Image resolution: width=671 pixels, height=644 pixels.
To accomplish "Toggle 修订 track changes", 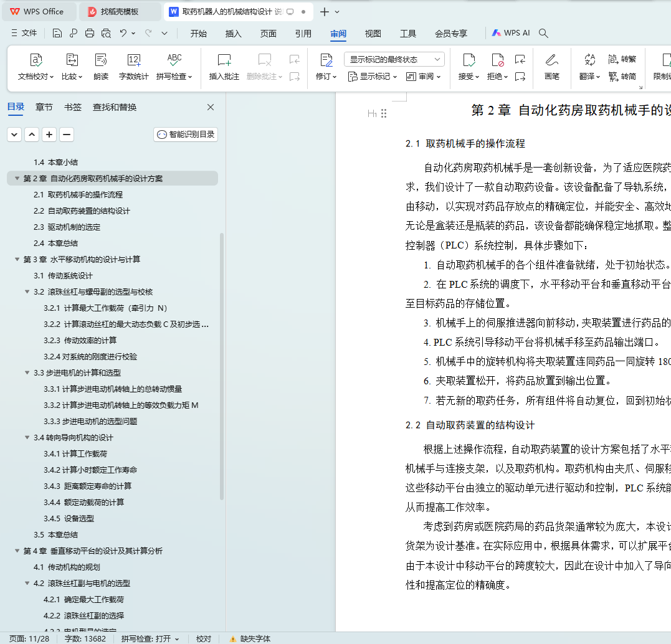I will point(326,67).
